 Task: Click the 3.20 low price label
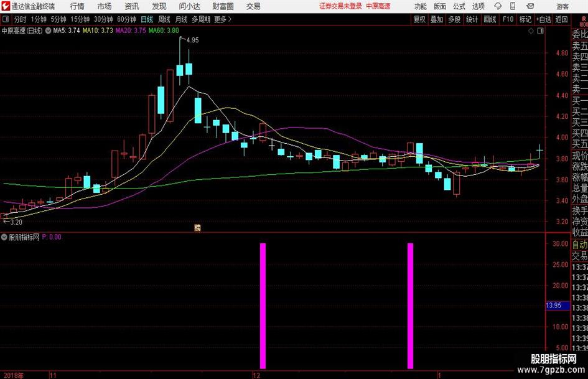click(x=16, y=222)
